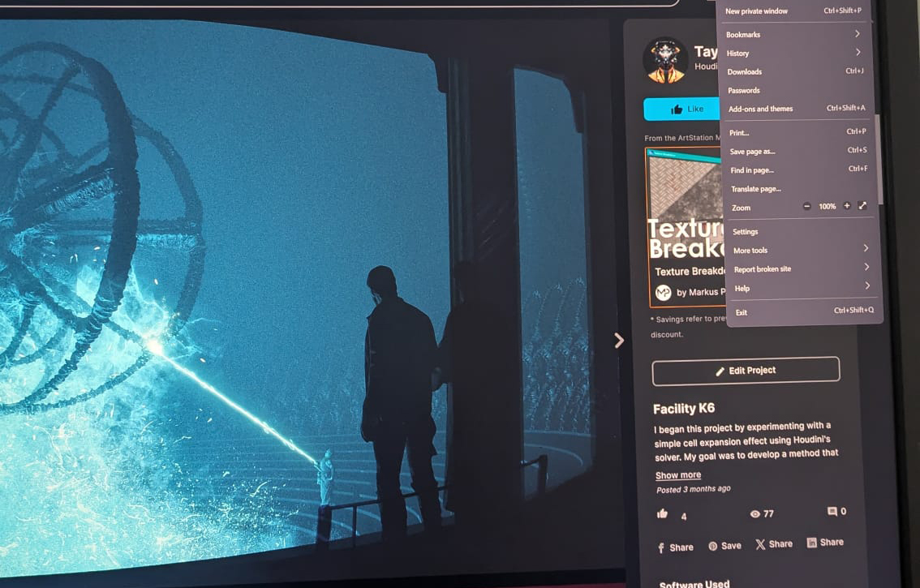
Task: Click the by Markus author line on the marketplace card
Action: [x=701, y=292]
